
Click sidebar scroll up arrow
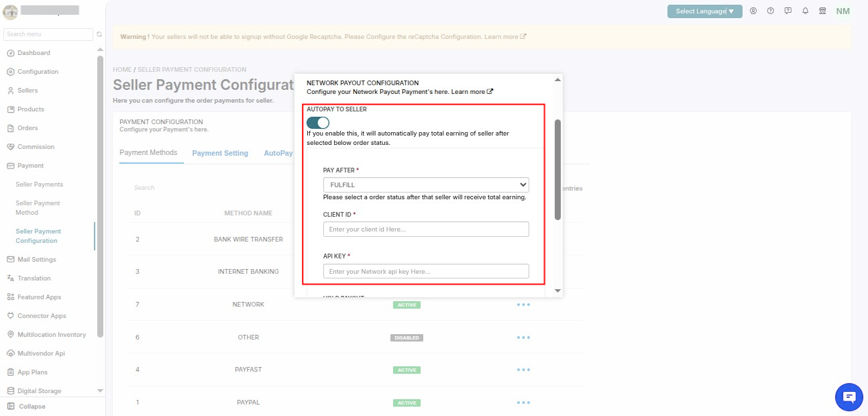pos(100,50)
